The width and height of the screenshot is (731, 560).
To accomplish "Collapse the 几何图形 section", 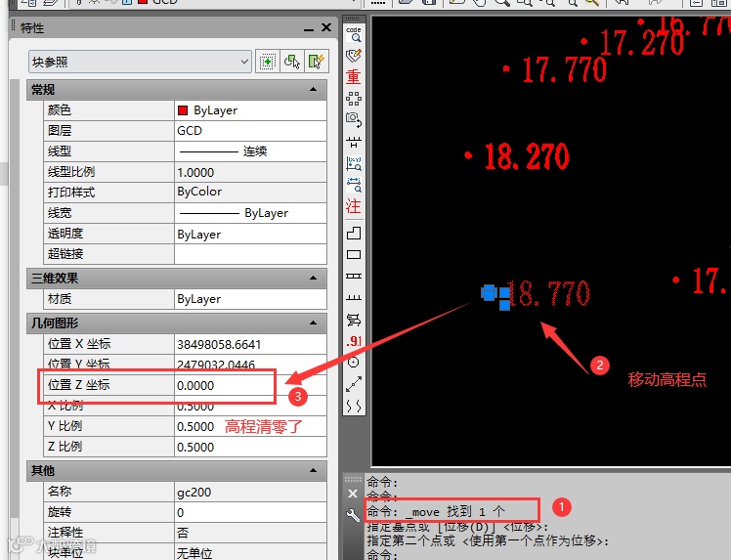I will tap(314, 323).
